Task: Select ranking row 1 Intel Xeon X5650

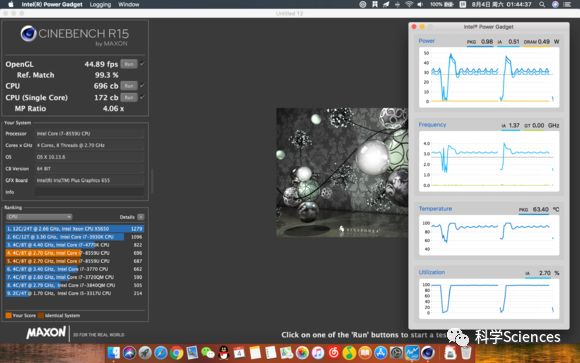Action: (x=74, y=229)
